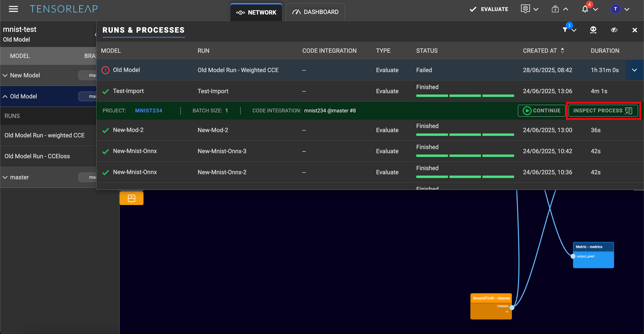Click the Test-Import finished progress bar
Screen dimensions: 644x334
[x=465, y=96]
